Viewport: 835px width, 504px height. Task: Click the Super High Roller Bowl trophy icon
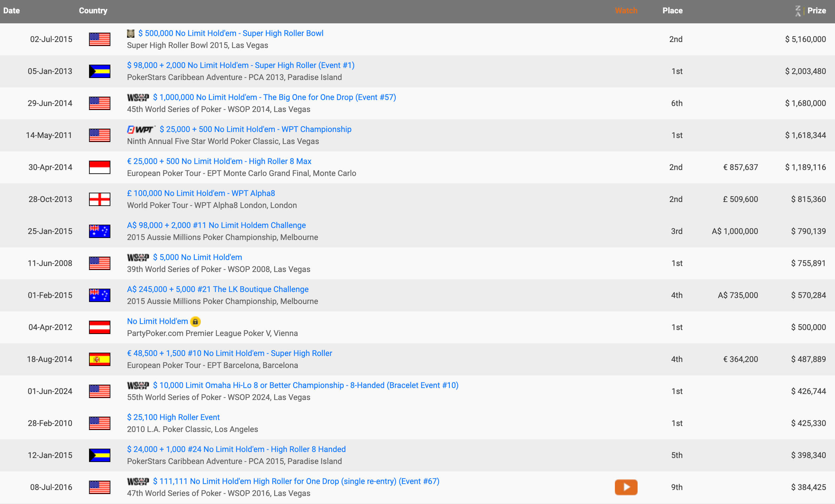(x=130, y=34)
